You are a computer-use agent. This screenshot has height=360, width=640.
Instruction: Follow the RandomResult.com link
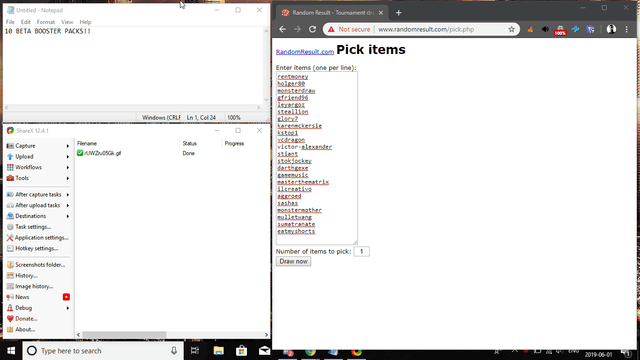305,52
